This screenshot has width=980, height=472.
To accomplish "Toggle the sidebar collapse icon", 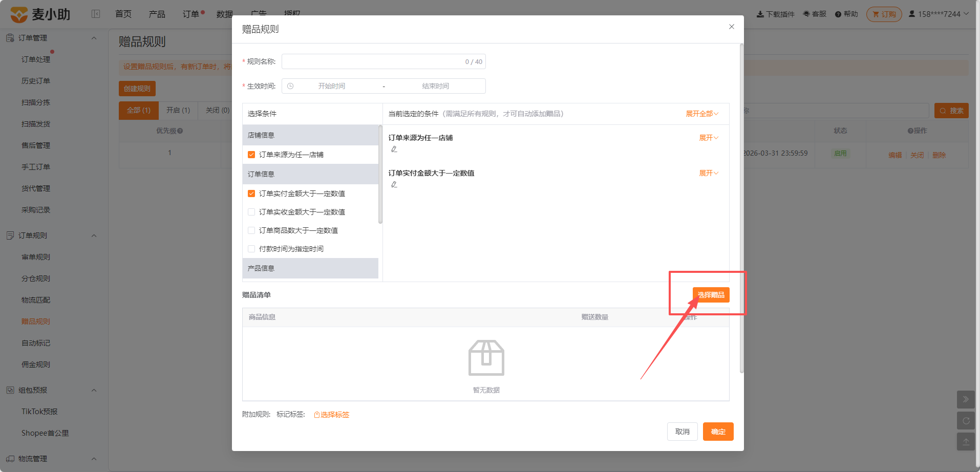I will pos(96,14).
